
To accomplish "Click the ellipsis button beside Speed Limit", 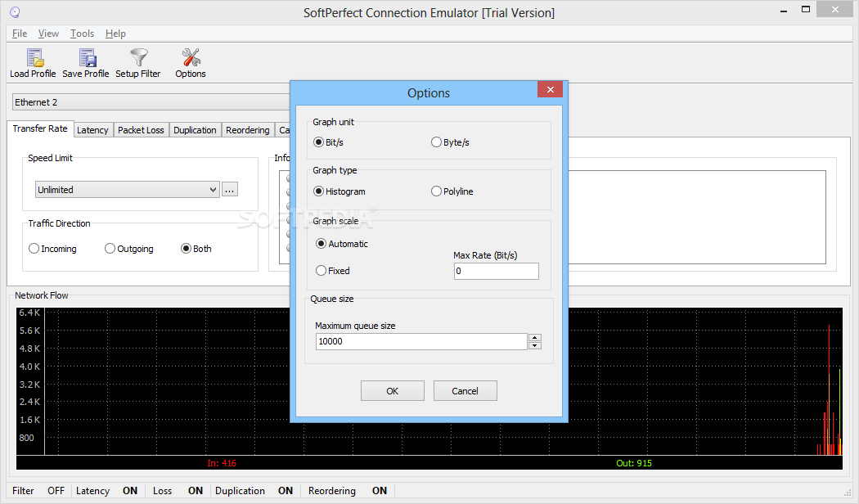I will tap(230, 190).
